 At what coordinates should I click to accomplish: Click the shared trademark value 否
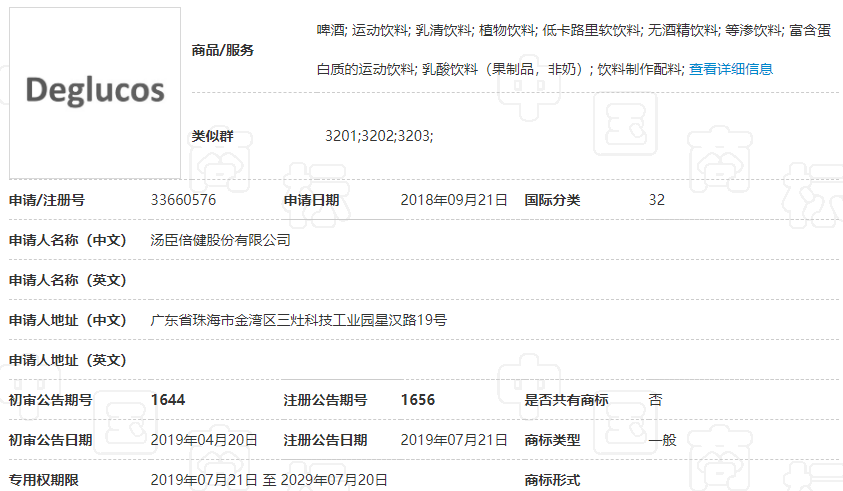click(x=655, y=400)
